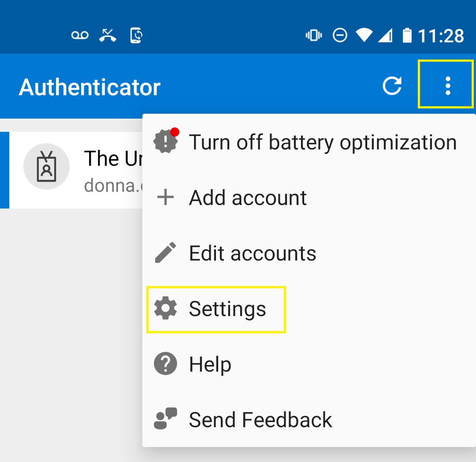The width and height of the screenshot is (476, 462).
Task: Open the account starting with "The Un"
Action: coord(112,158)
